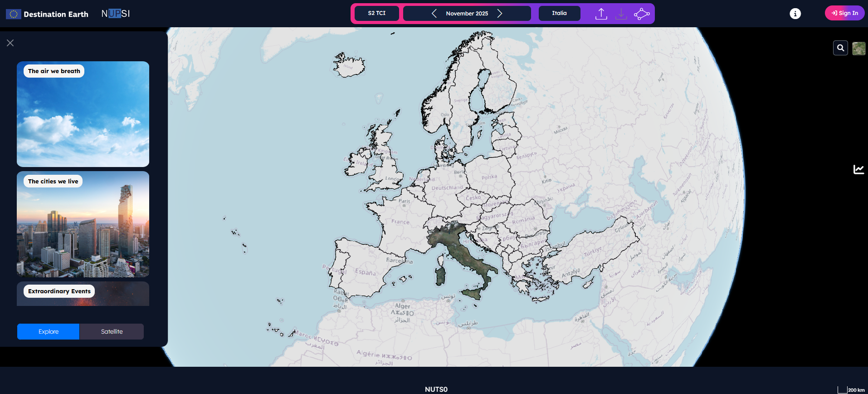Open the chart analytics icon
Viewport: 868px width, 394px height.
[858, 169]
